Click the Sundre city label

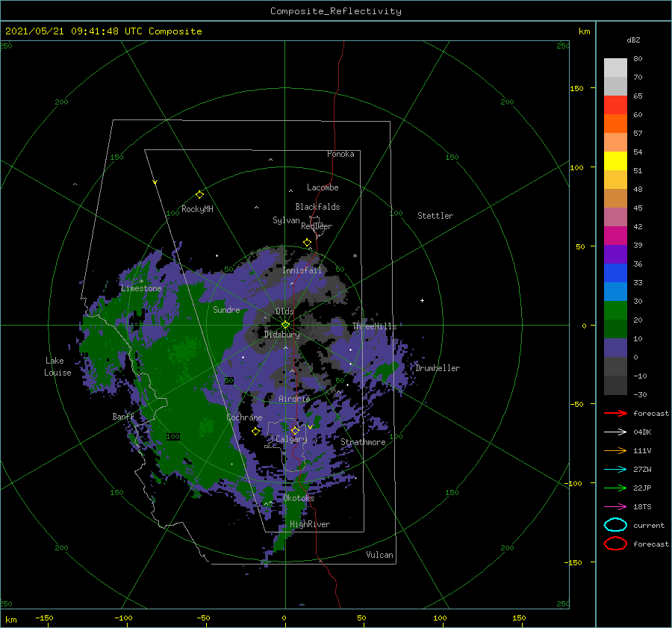226,309
